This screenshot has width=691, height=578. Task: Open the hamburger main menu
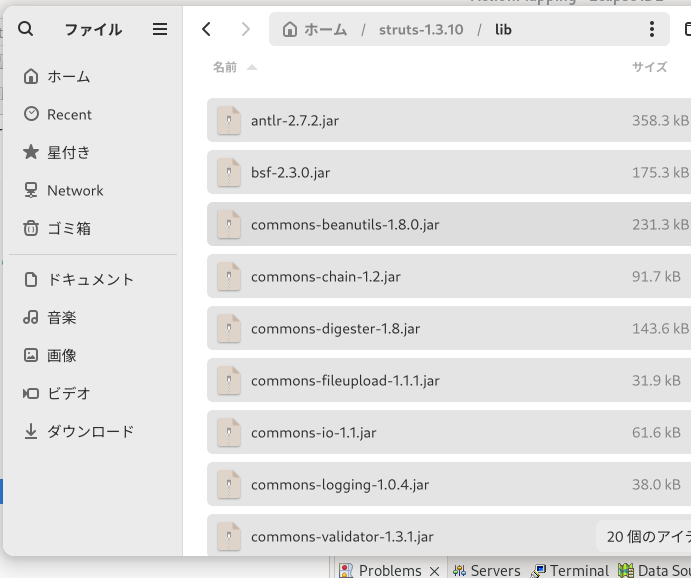[x=160, y=29]
